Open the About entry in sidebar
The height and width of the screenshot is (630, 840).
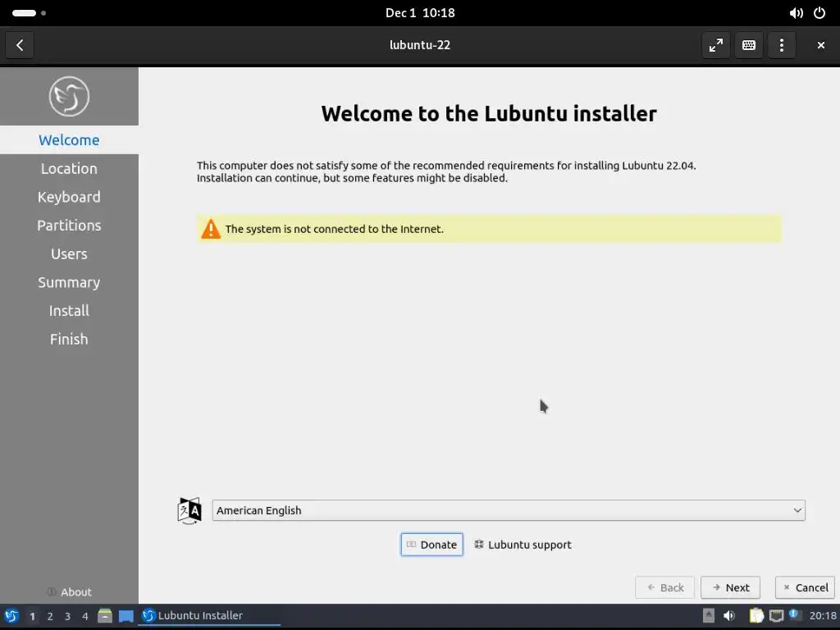pyautogui.click(x=69, y=592)
